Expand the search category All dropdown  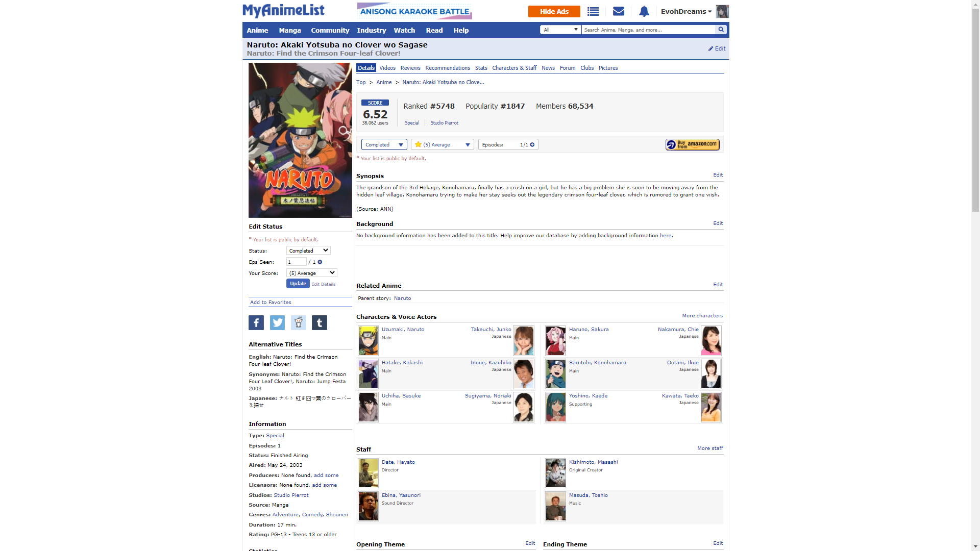tap(560, 30)
